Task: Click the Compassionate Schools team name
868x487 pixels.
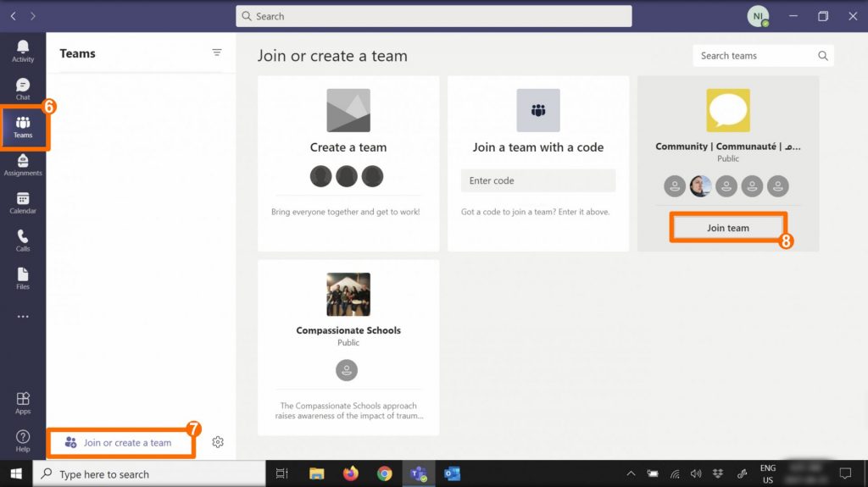Action: click(x=348, y=330)
